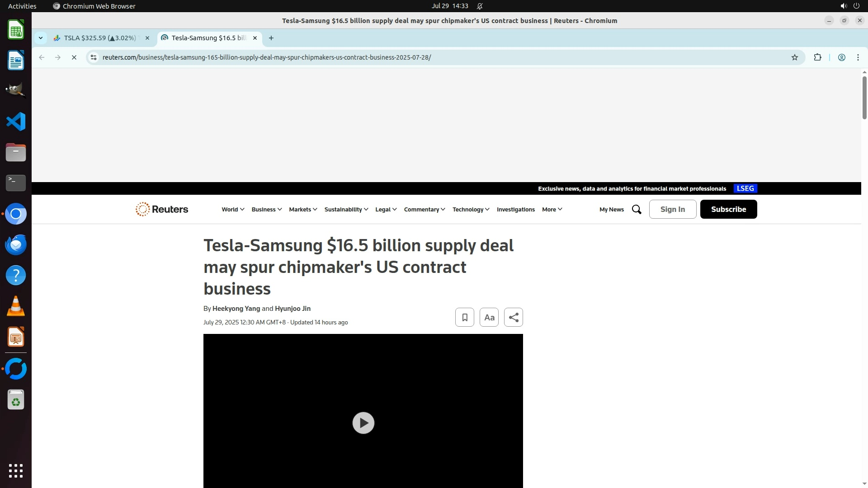
Task: Stop page loading with the X button
Action: coord(74,57)
